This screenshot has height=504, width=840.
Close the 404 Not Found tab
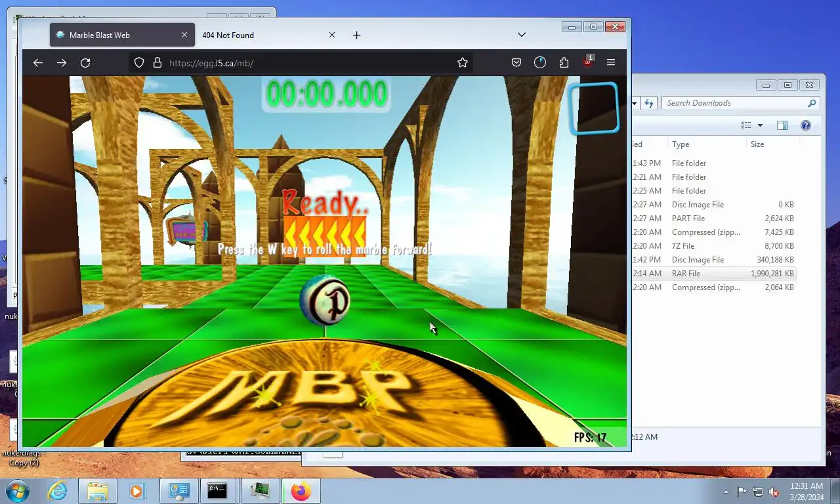tap(332, 35)
